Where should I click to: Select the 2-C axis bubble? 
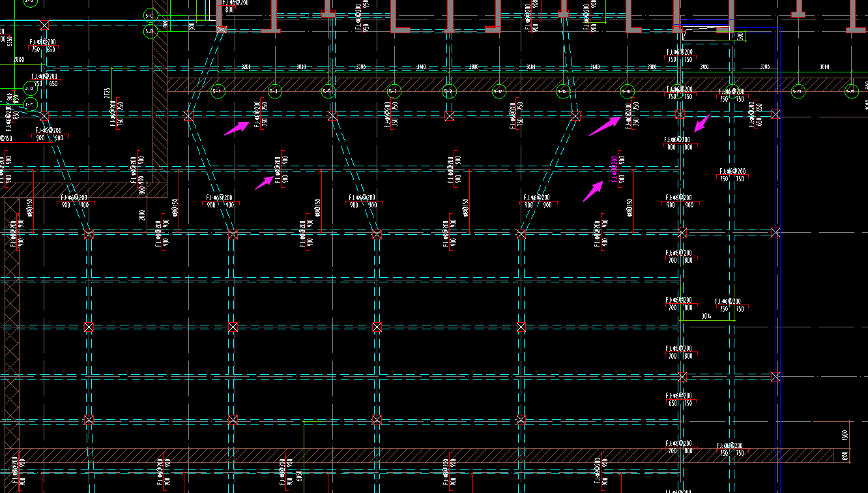tap(30, 104)
